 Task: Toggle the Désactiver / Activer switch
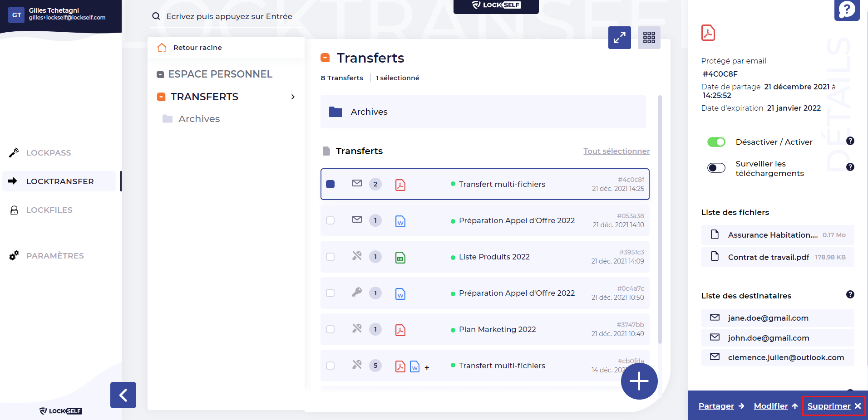click(716, 142)
